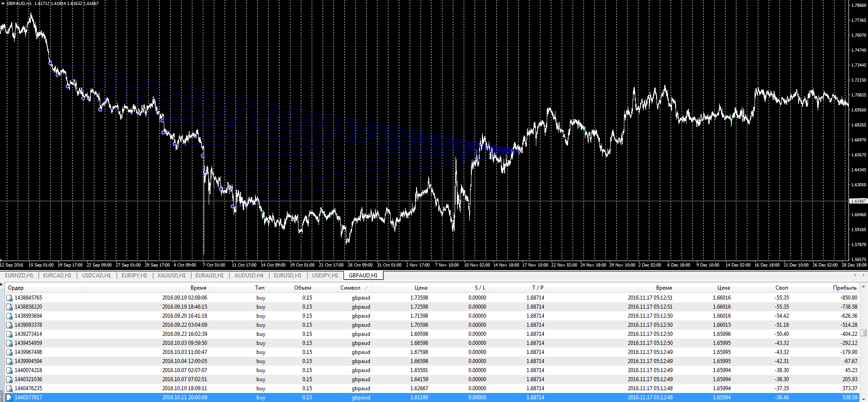Open the AUDUSD,H4 chart tab

[x=249, y=276]
